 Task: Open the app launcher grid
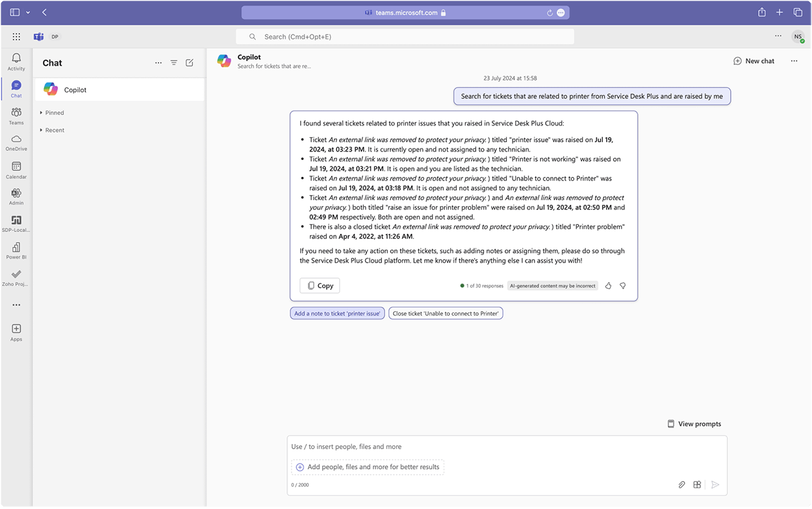16,37
